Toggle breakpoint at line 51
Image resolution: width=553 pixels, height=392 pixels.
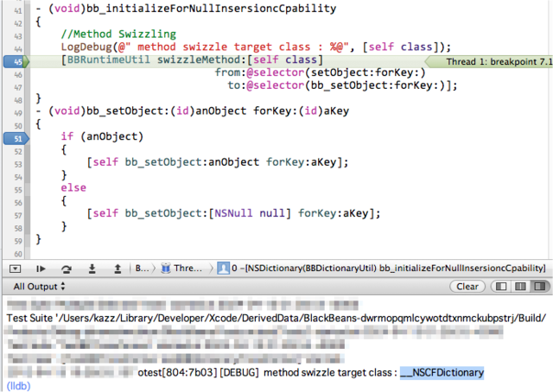(x=16, y=138)
